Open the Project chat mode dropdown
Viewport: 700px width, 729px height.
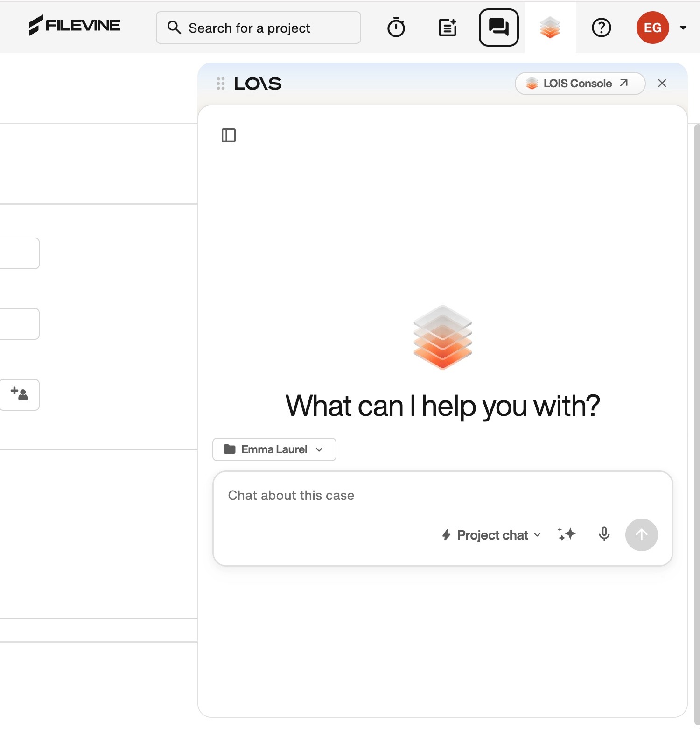[491, 535]
